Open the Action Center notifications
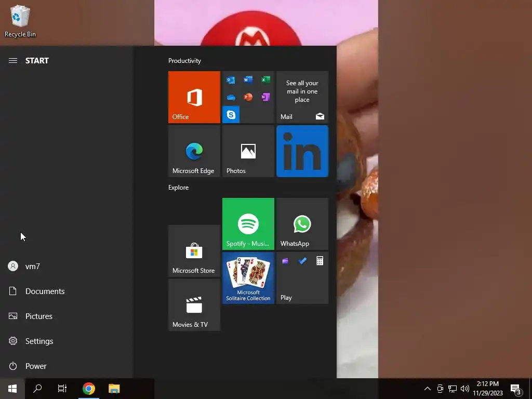Screen dimensions: 532x399 click(516, 389)
